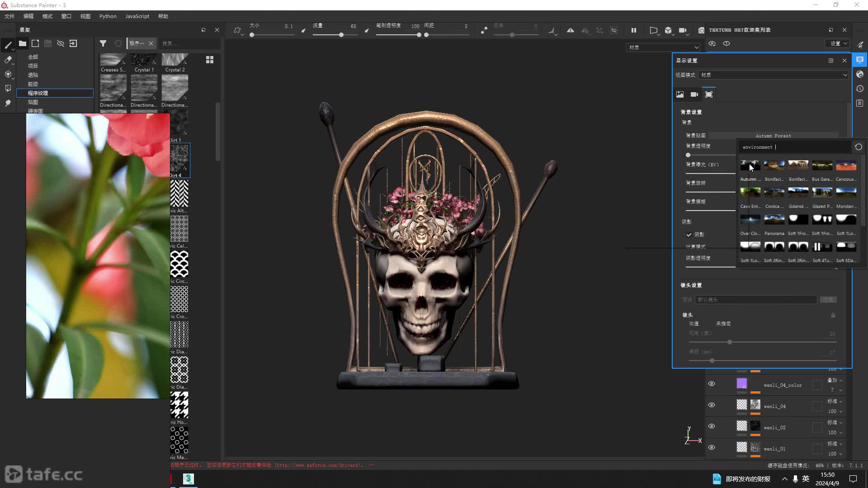Screen dimensions: 868x488
Task: Open the 文件 menu
Action: point(9,16)
